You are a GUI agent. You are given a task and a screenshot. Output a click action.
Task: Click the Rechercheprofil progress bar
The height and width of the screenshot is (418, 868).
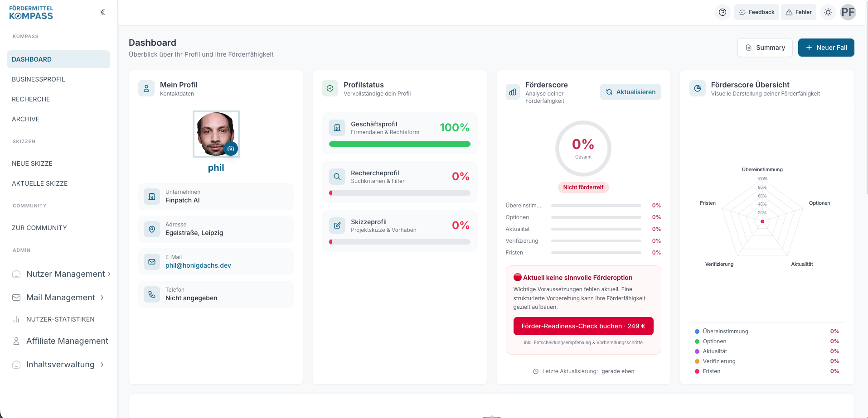400,193
